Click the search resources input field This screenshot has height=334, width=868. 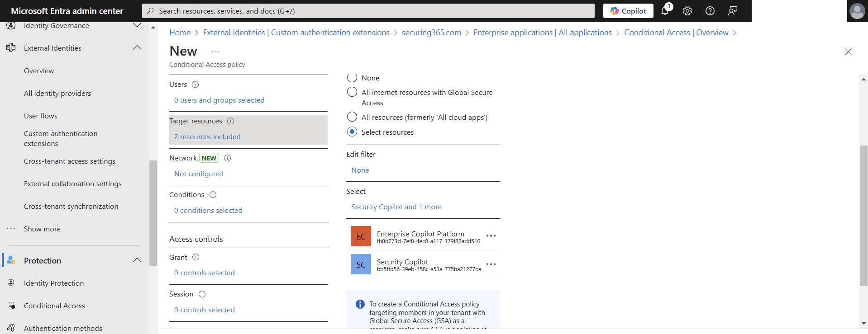click(368, 11)
